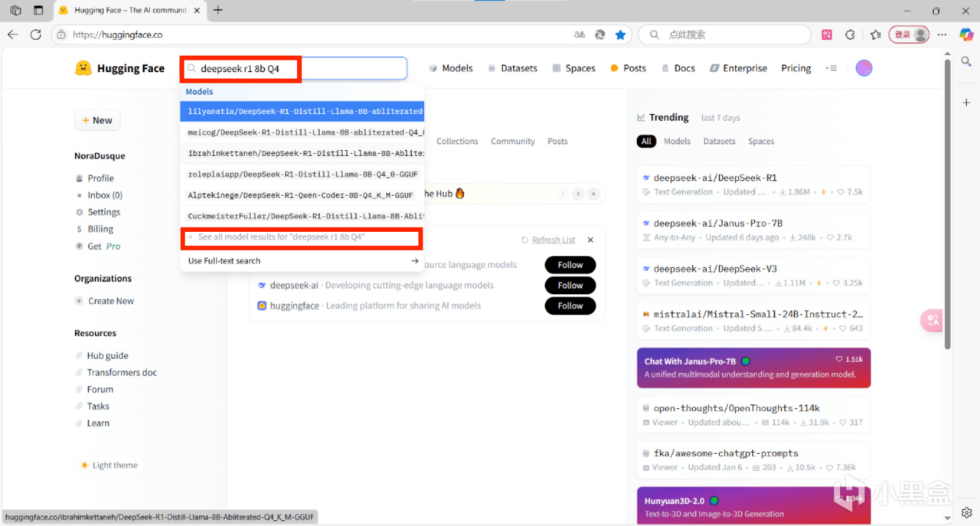The image size is (980, 526).
Task: Switch to the Posts feed tab
Action: click(557, 142)
